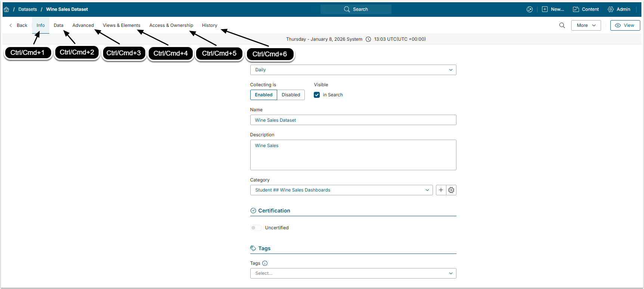
Task: Go to the home page icon
Action: tap(6, 9)
